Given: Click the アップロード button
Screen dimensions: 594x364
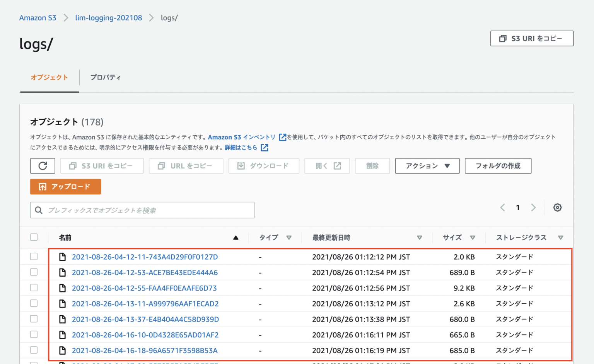Looking at the screenshot, I should (x=65, y=187).
